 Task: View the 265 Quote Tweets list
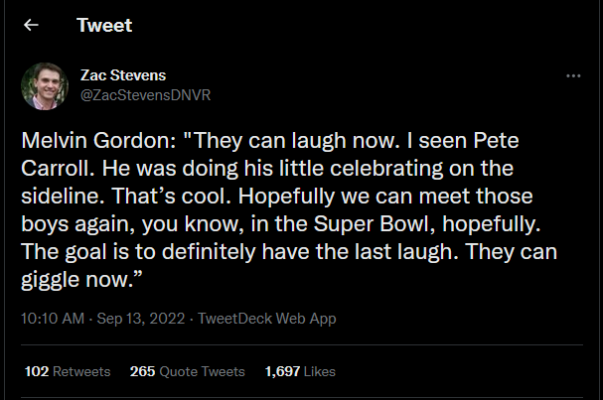tap(187, 372)
